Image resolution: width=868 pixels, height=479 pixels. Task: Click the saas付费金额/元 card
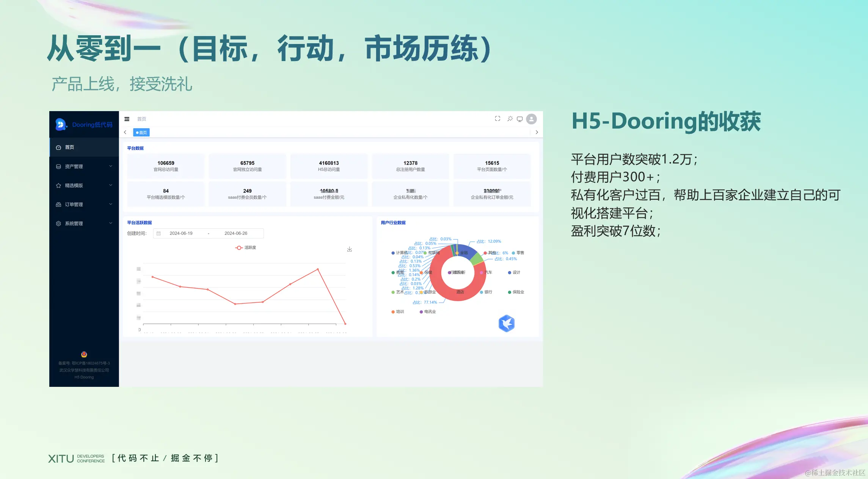click(x=329, y=194)
